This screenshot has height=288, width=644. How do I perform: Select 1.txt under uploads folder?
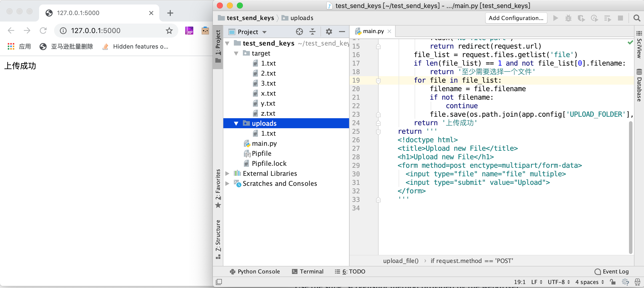tap(264, 133)
